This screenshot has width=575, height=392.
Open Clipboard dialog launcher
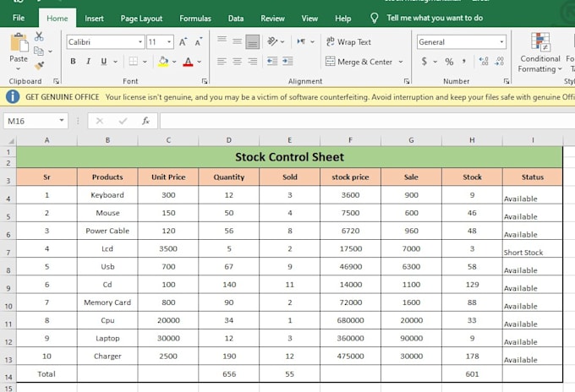pyautogui.click(x=56, y=81)
